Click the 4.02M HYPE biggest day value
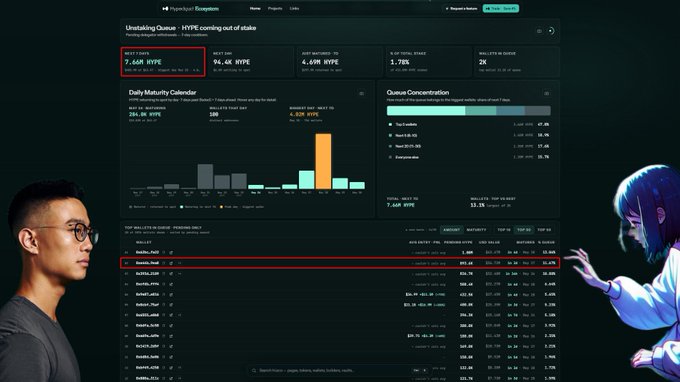680x382 pixels. tap(304, 114)
